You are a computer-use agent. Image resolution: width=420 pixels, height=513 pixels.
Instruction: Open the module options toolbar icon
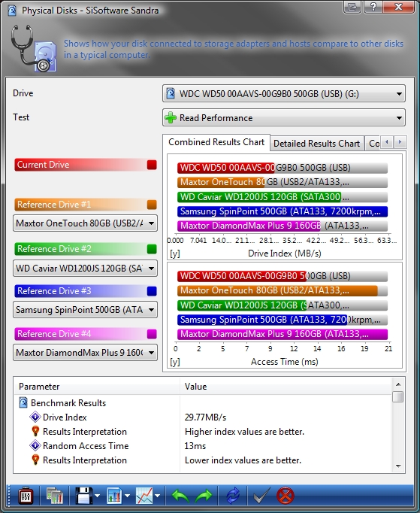tap(26, 496)
